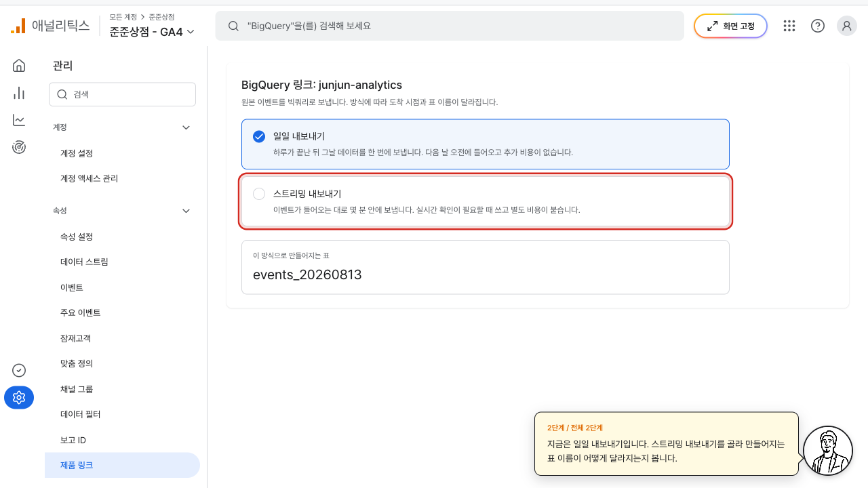Open the help question mark icon
The height and width of the screenshot is (488, 868).
[x=818, y=26]
